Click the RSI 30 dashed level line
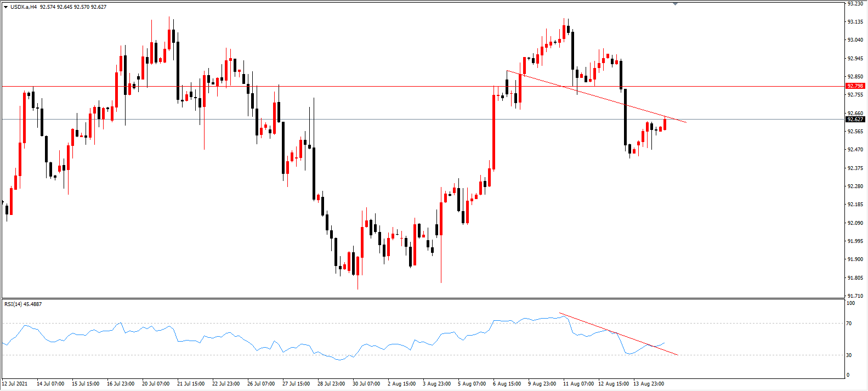868x391 pixels. pyautogui.click(x=422, y=355)
